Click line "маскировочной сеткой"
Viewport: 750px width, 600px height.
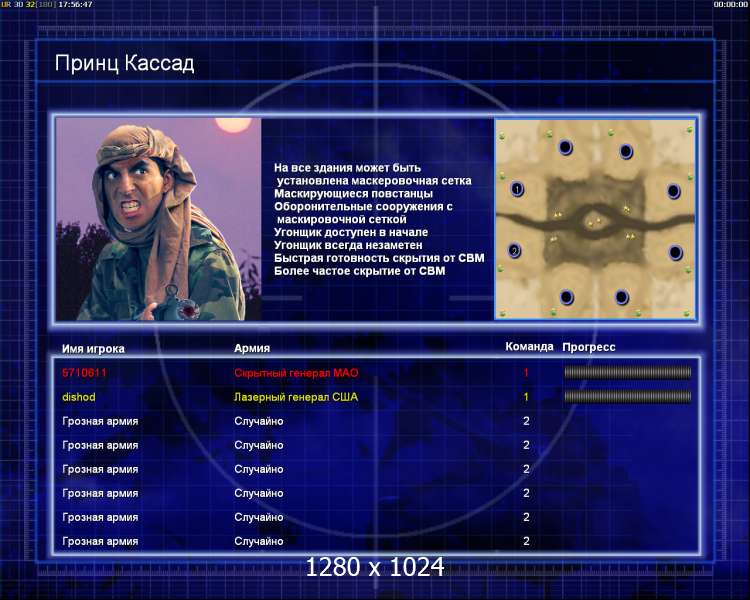342,220
